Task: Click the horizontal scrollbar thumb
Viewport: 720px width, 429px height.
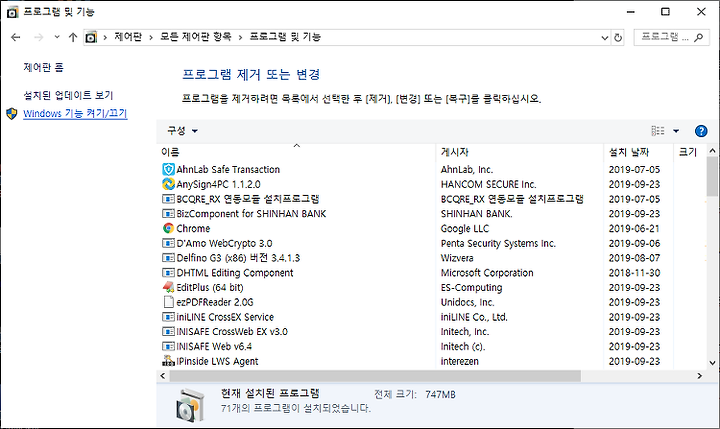Action: coord(375,376)
